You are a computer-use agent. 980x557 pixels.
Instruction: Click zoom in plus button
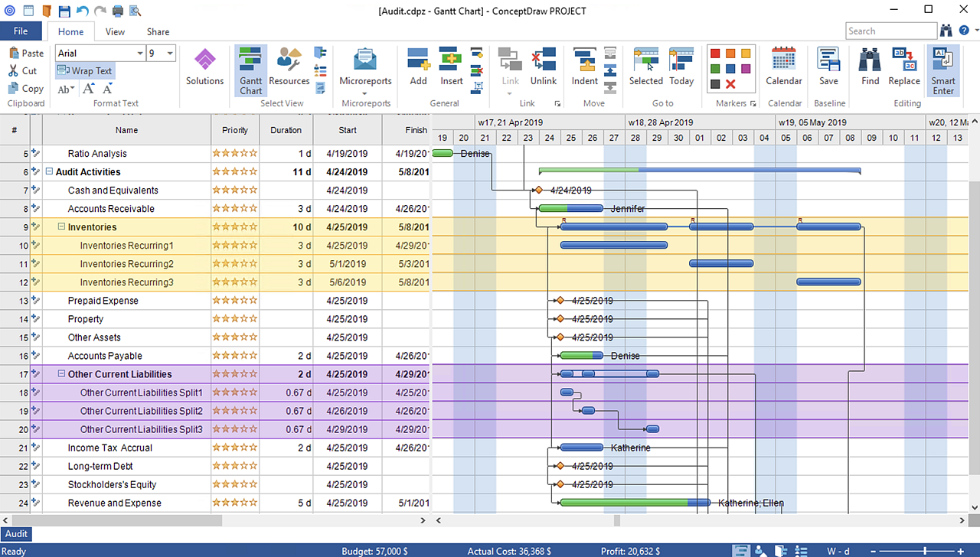(x=961, y=550)
